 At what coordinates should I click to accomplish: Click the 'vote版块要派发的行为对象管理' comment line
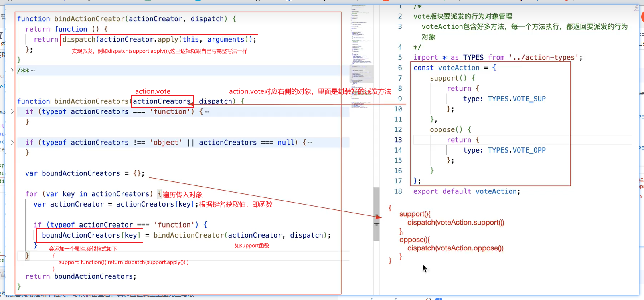pyautogui.click(x=463, y=16)
